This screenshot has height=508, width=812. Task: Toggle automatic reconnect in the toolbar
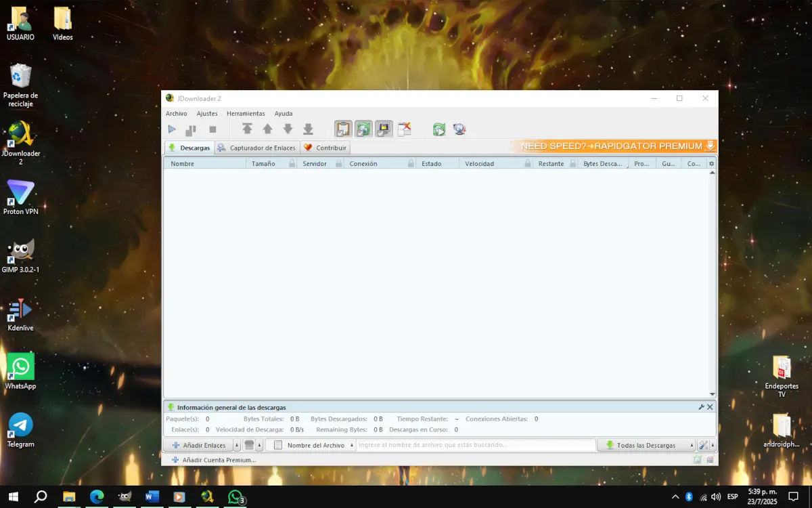click(363, 129)
